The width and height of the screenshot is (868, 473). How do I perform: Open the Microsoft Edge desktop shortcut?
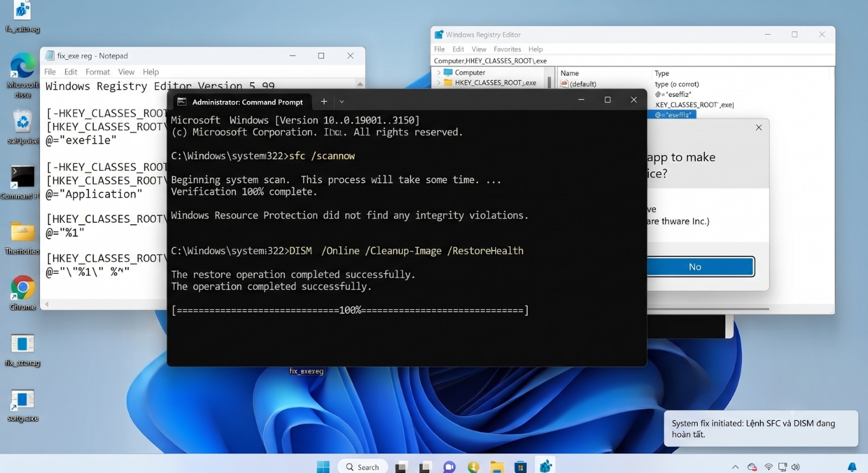(22, 66)
